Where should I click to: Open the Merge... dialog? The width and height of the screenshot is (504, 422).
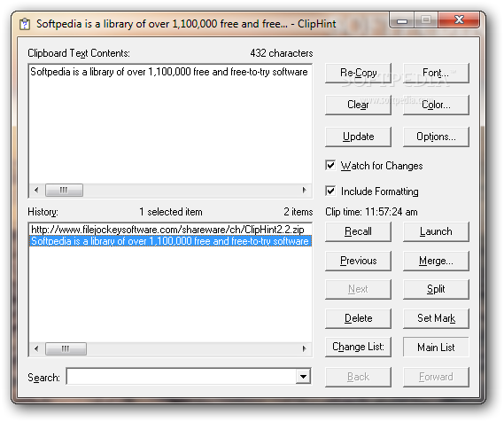click(x=436, y=261)
